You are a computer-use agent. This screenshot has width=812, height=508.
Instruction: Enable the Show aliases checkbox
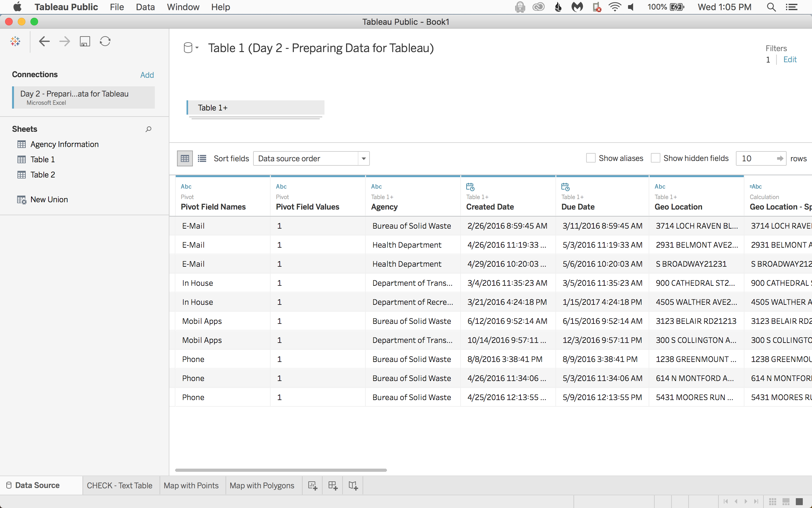point(591,158)
